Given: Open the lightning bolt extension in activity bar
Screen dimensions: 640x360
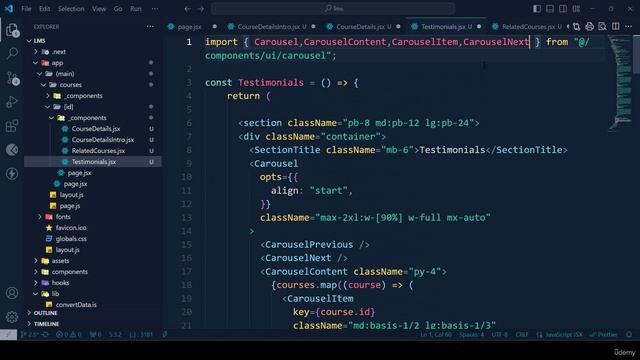Looking at the screenshot, I should (x=12, y=173).
